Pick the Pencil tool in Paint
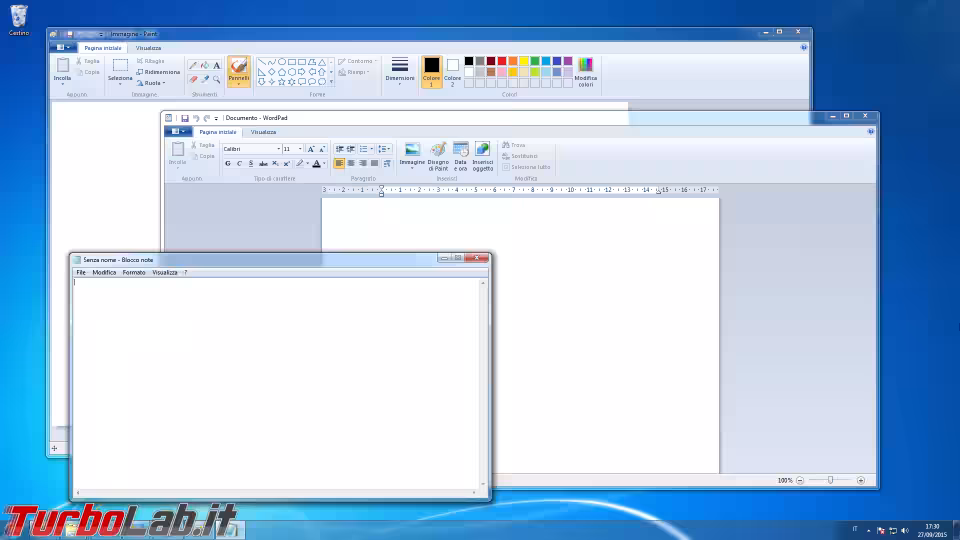This screenshot has width=960, height=540. pos(193,66)
